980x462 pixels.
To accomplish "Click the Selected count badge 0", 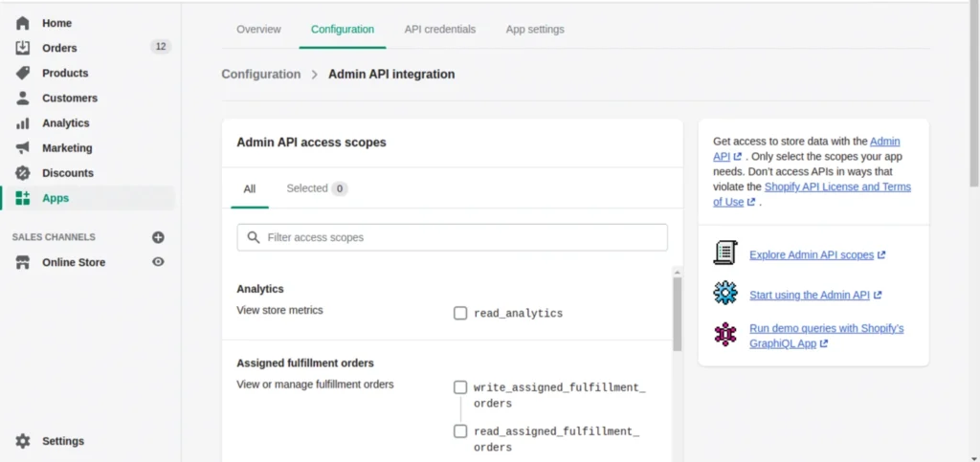I will (340, 188).
